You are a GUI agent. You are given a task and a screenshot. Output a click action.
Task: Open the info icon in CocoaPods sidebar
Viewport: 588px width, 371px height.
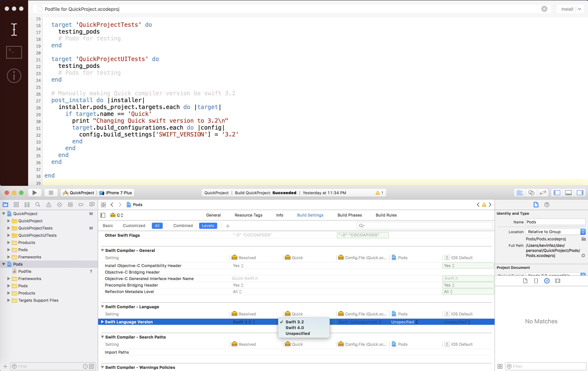[14, 75]
